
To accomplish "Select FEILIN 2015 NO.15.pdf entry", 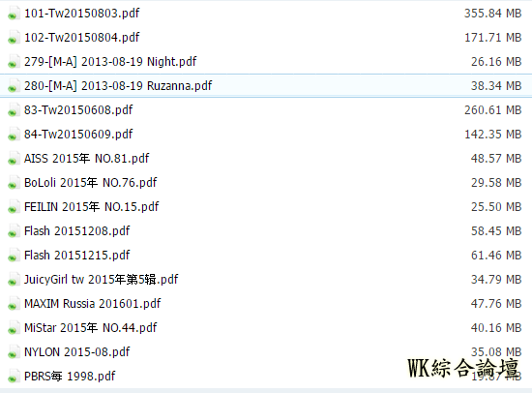I will click(92, 207).
